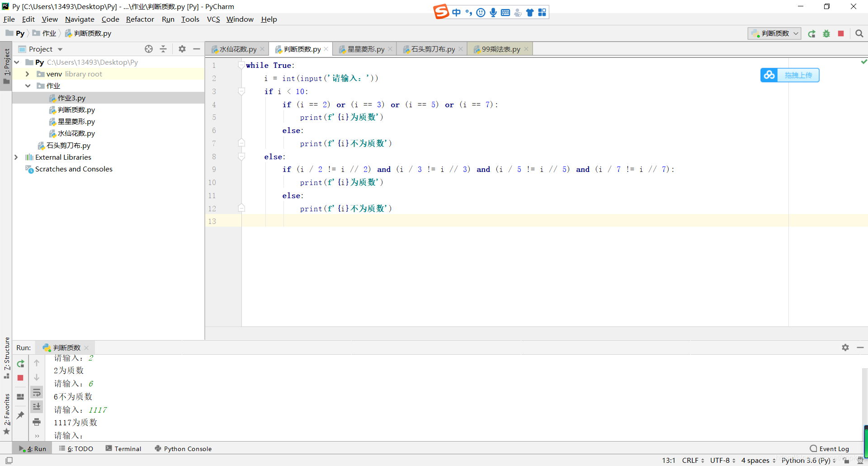Open the run configuration 判断质数 dropdown
868x466 pixels.
coord(774,33)
